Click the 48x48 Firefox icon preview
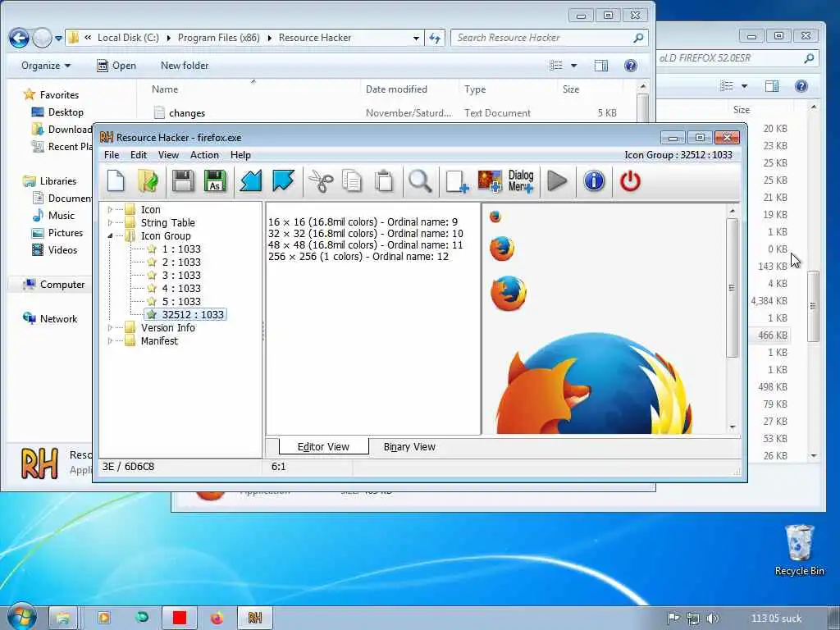This screenshot has height=630, width=840. pos(509,293)
